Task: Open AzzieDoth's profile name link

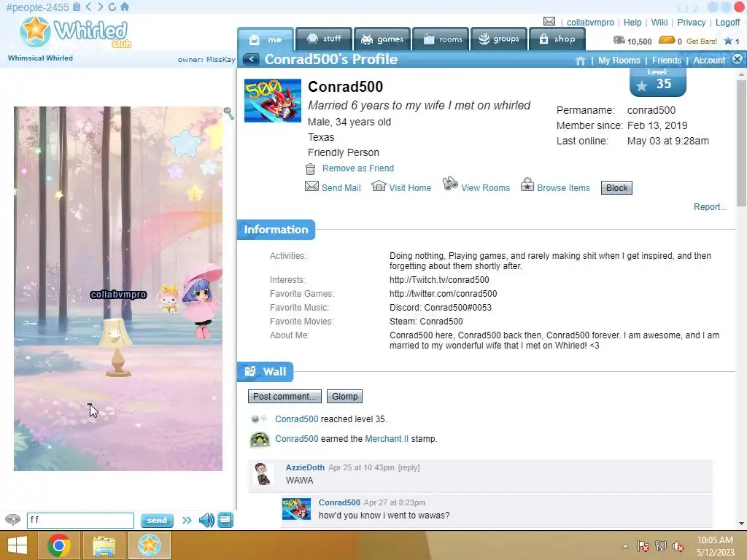Action: [305, 467]
